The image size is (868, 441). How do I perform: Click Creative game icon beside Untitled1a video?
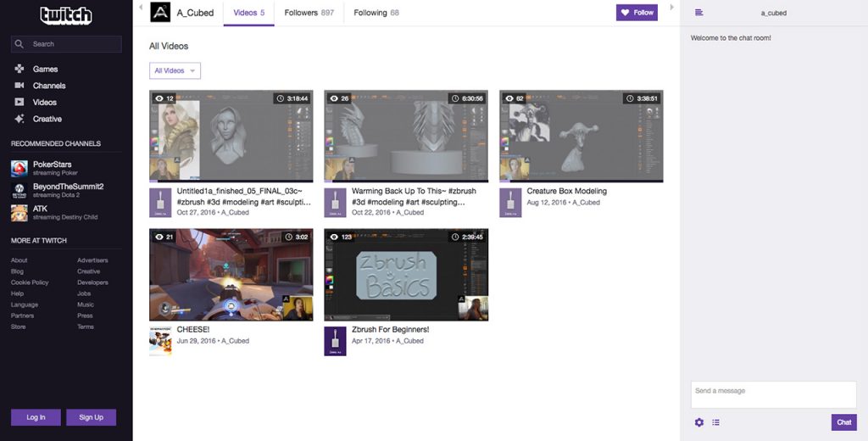(160, 203)
